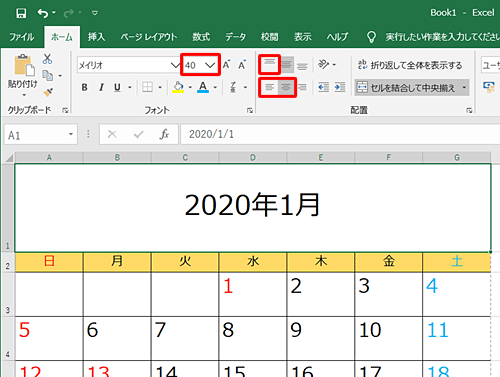
Task: Click セルを結合して中央揃え merge button
Action: pyautogui.click(x=406, y=87)
